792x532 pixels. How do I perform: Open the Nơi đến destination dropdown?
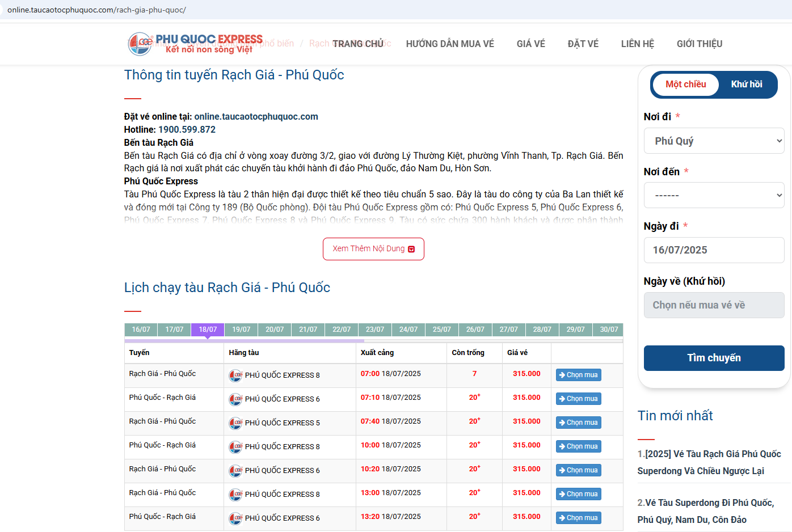point(714,195)
